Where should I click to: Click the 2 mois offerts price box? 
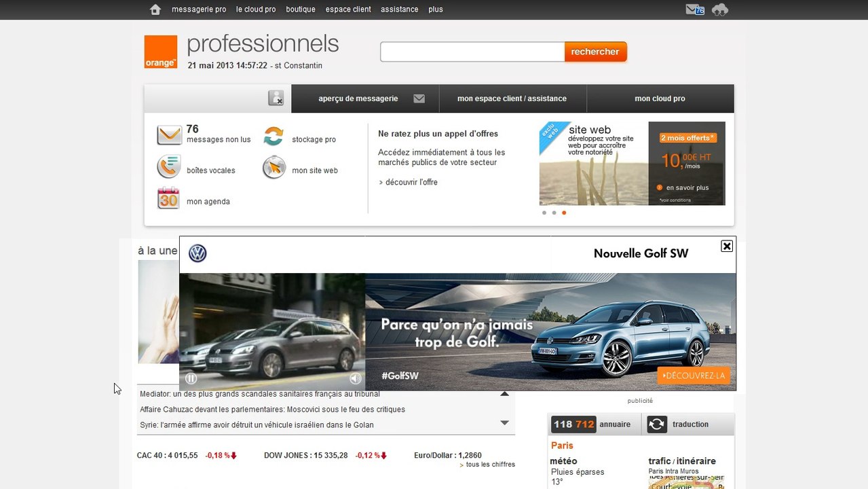687,164
